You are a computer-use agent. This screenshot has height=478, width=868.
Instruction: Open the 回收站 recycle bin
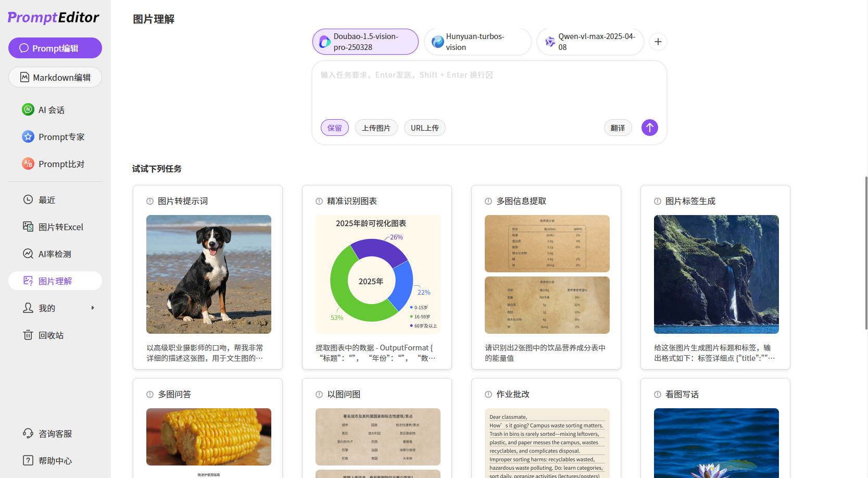(x=51, y=335)
